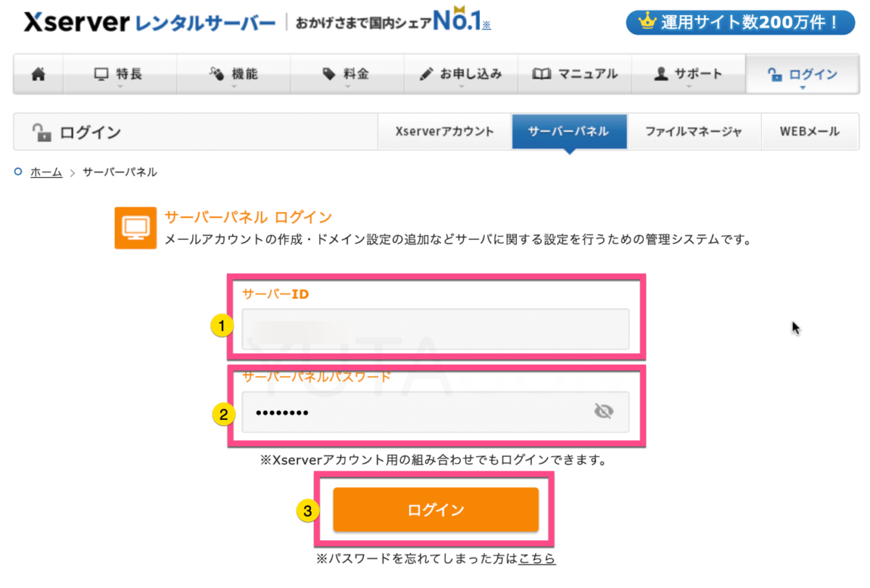The width and height of the screenshot is (870, 588).
Task: Focus the サーバーパネルパスワード field
Action: pyautogui.click(x=435, y=413)
